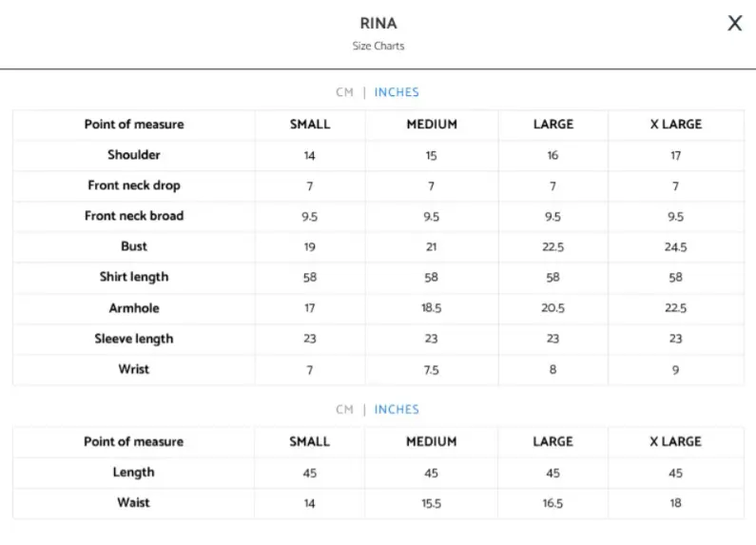Select INCHES for the shirt measurements chart
756x545 pixels.
coord(397,92)
